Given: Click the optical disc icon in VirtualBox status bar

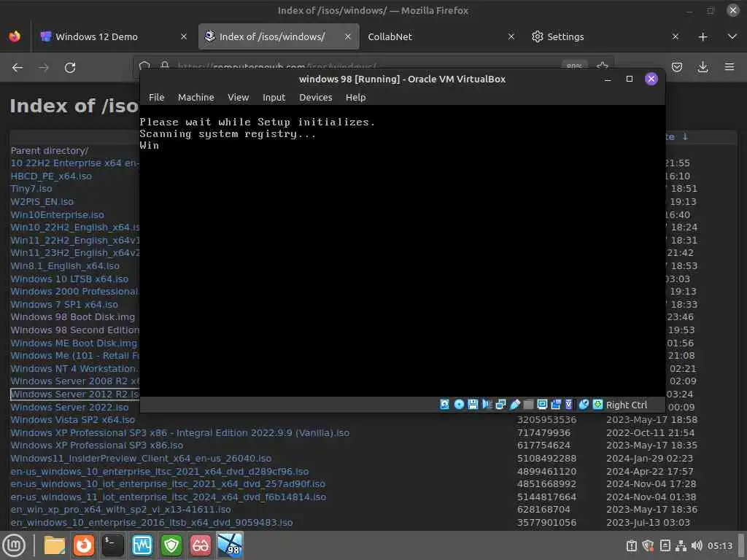Looking at the screenshot, I should [459, 404].
